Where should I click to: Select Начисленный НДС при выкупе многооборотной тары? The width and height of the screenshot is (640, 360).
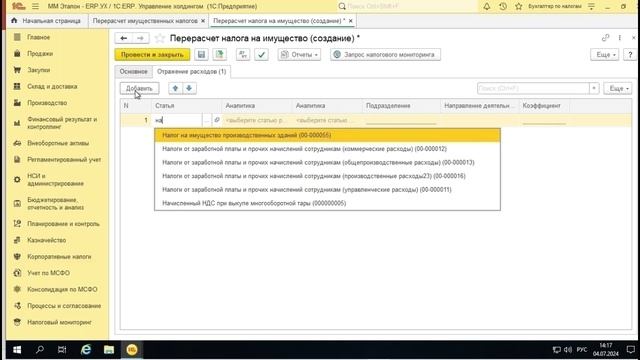pyautogui.click(x=327, y=203)
